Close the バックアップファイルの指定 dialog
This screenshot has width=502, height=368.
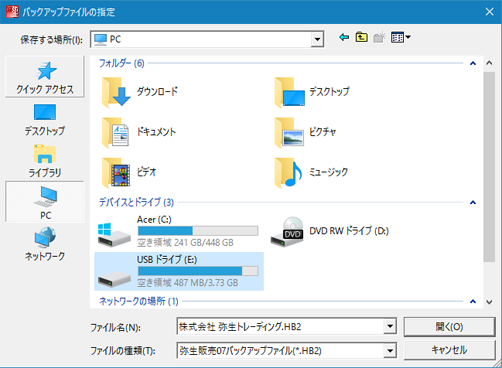point(489,12)
